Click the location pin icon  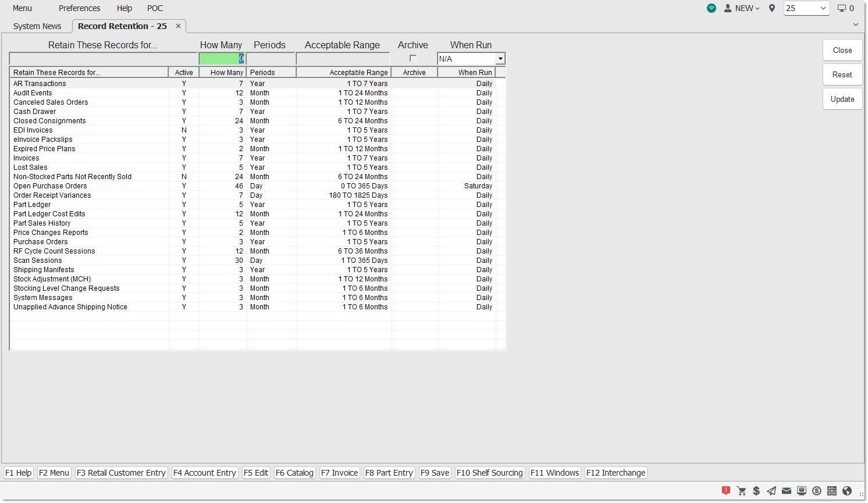772,8
